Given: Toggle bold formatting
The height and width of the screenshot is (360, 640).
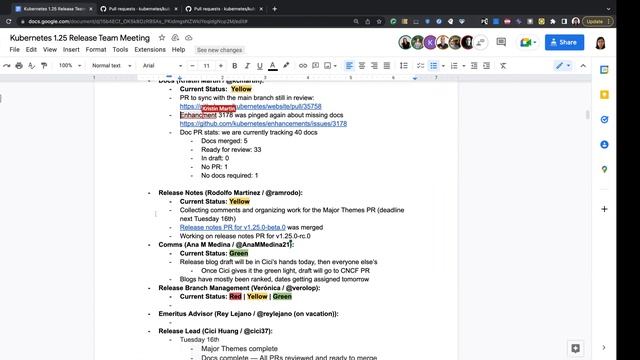Looking at the screenshot, I should pyautogui.click(x=234, y=66).
